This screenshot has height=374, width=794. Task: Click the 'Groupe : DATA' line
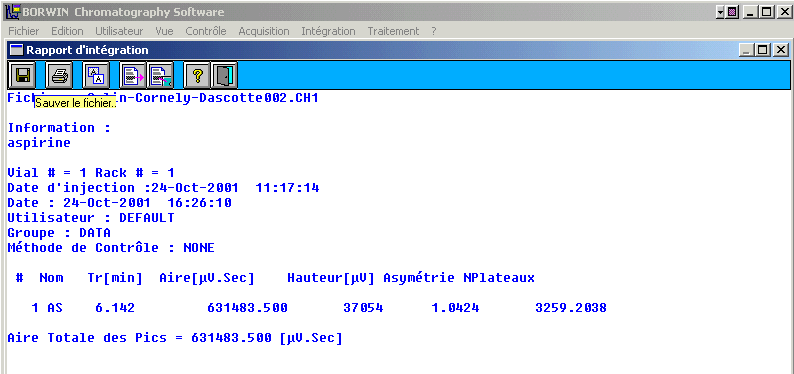coord(59,233)
